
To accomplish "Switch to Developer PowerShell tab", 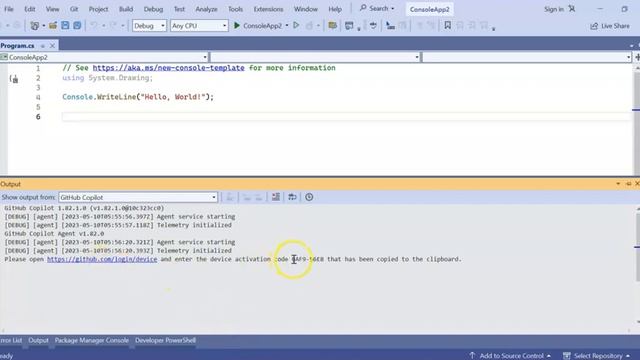I will pos(165,340).
